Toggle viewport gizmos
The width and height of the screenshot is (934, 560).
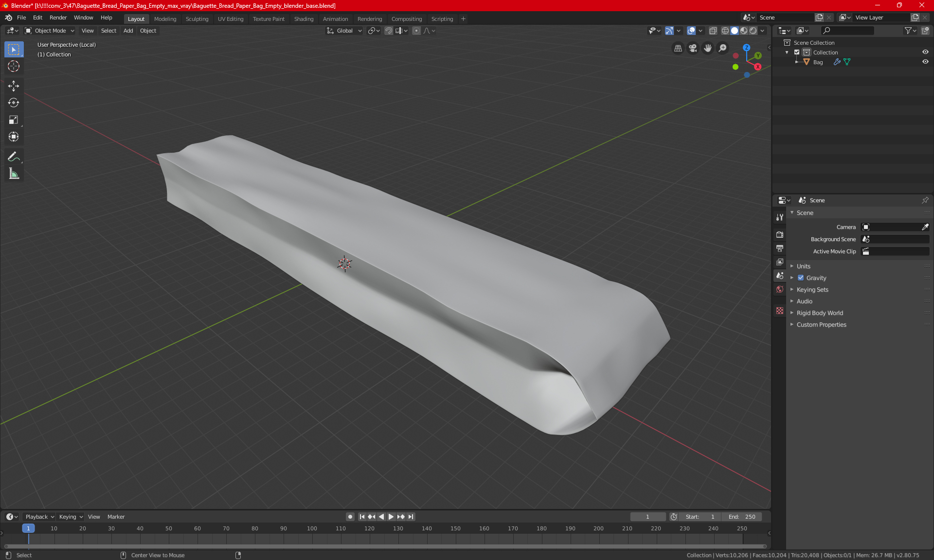(x=669, y=31)
